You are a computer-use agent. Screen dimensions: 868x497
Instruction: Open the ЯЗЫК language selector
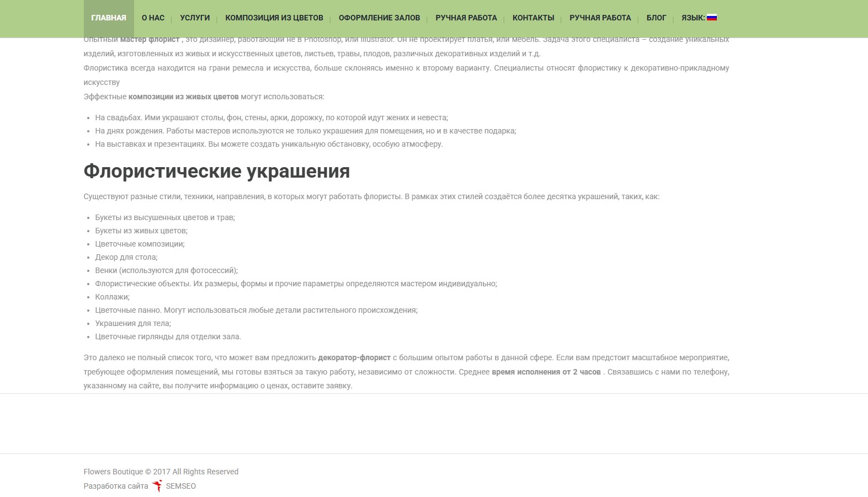coord(699,18)
